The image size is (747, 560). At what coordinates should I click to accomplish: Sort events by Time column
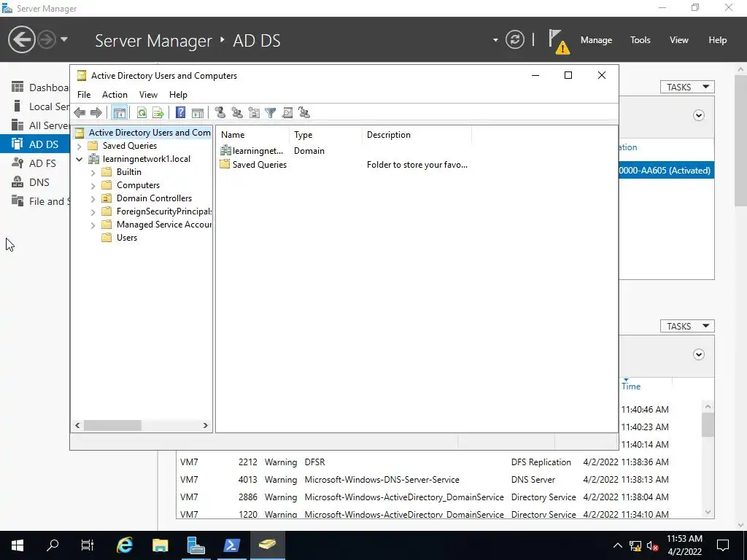pos(631,386)
